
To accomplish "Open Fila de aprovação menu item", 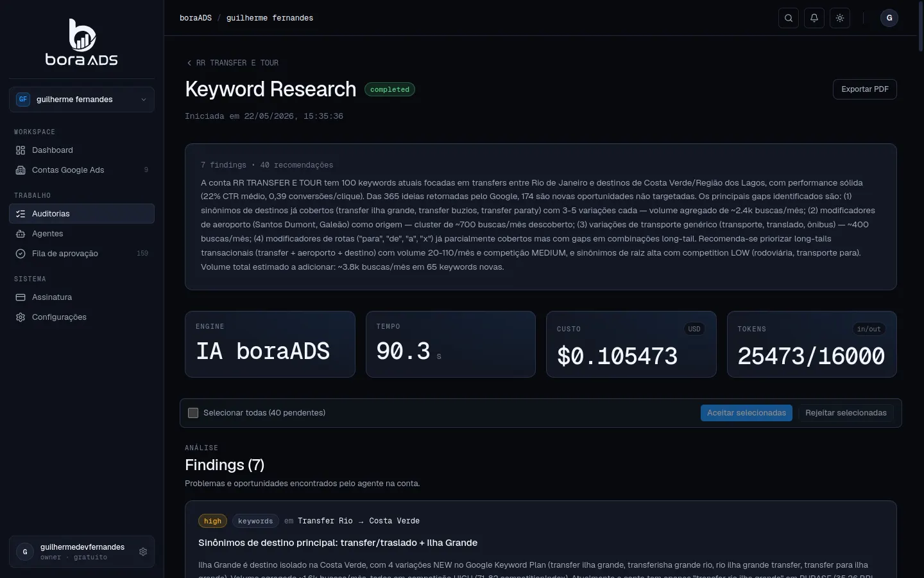I will [81, 254].
